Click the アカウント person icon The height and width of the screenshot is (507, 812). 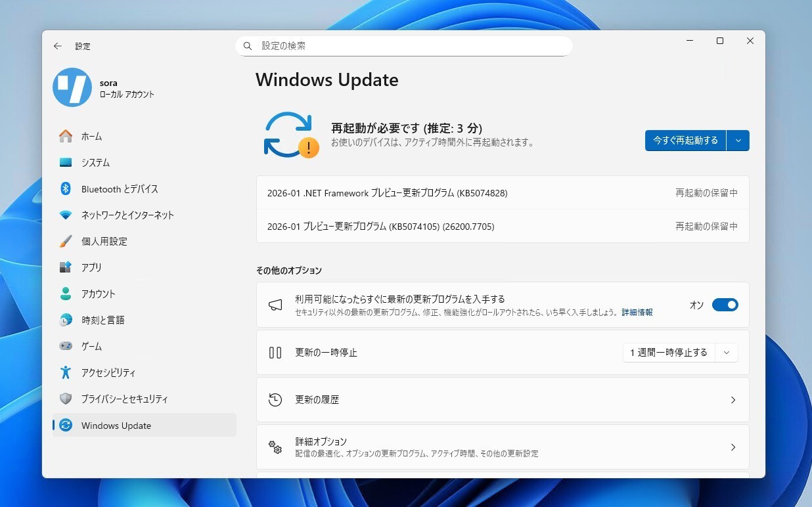point(66,294)
